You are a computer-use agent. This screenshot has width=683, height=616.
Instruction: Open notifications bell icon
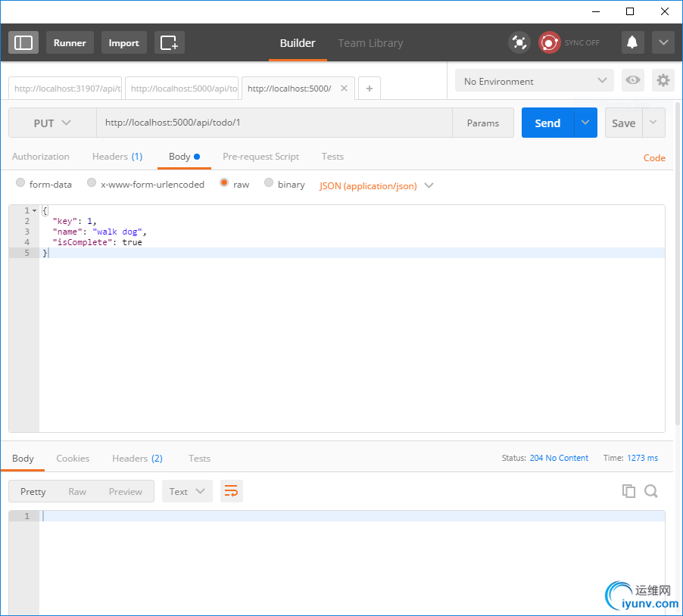(x=632, y=42)
